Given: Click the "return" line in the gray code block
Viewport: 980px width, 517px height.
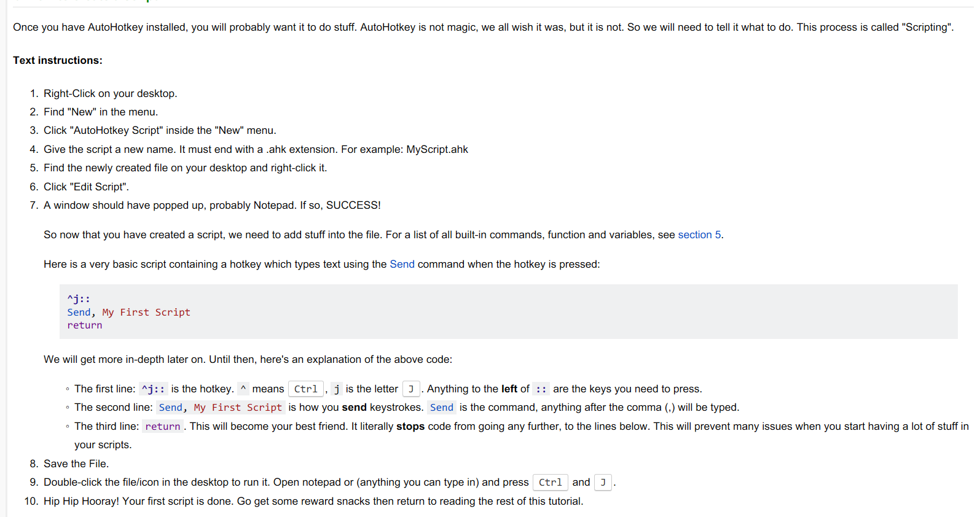Looking at the screenshot, I should point(85,325).
